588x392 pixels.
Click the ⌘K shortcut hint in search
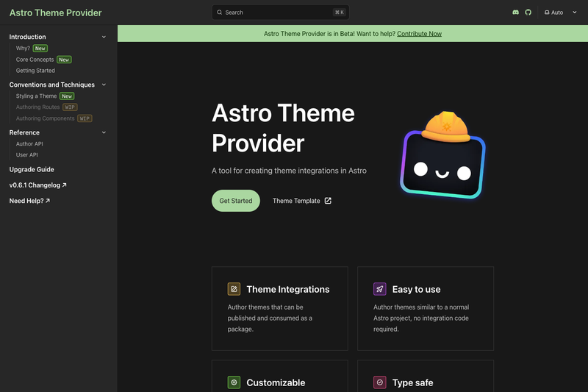pos(340,13)
